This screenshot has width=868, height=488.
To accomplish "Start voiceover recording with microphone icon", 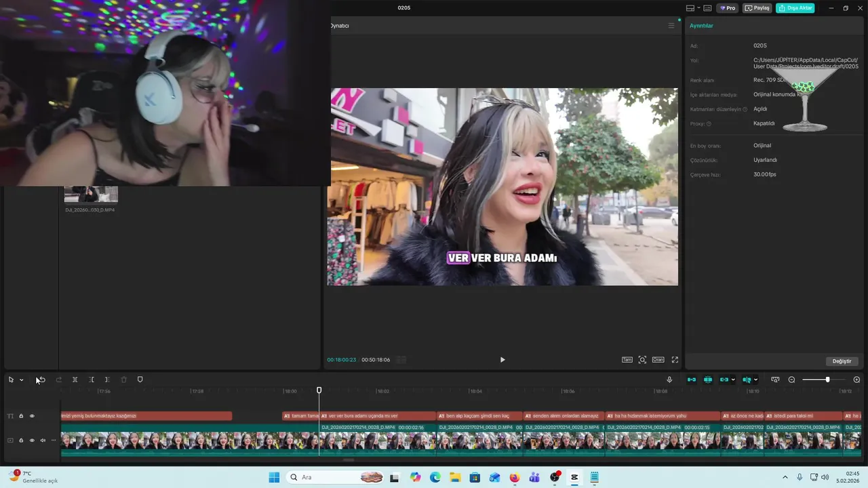I will tap(669, 380).
